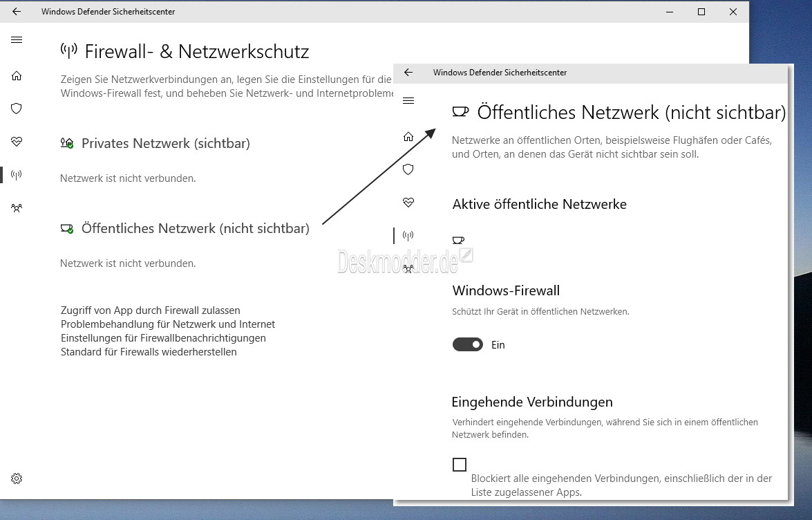The image size is (812, 520).
Task: Click Zugriff von App durch Firewall zulassen
Action: (150, 310)
